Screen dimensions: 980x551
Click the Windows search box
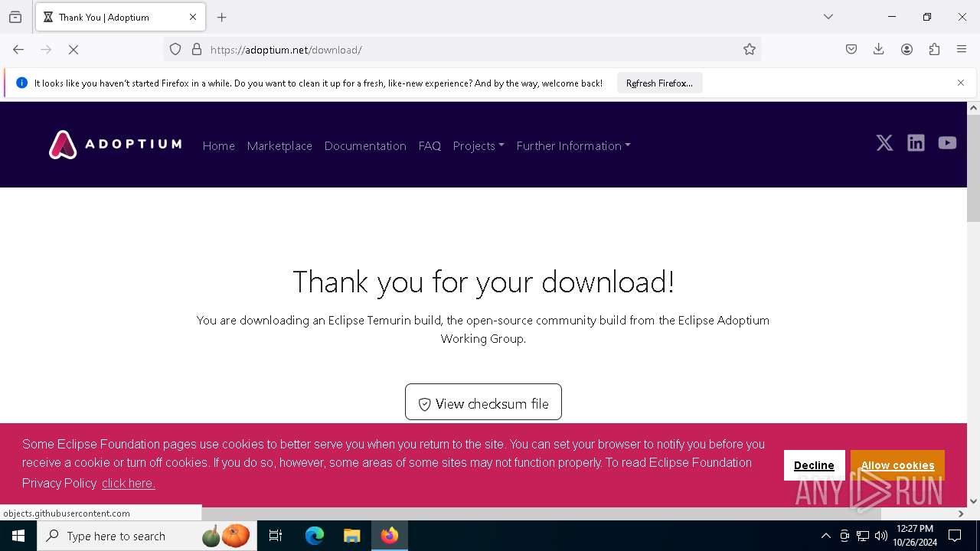pos(147,536)
